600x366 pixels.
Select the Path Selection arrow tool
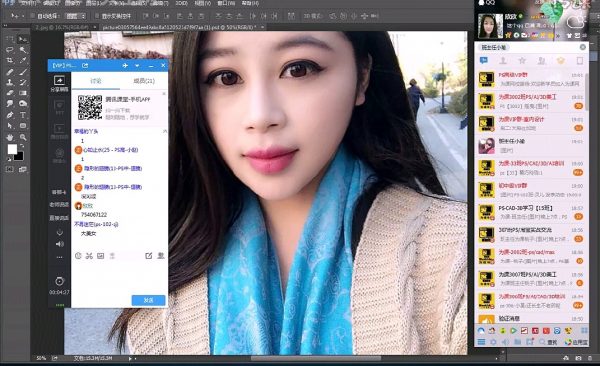click(10, 126)
